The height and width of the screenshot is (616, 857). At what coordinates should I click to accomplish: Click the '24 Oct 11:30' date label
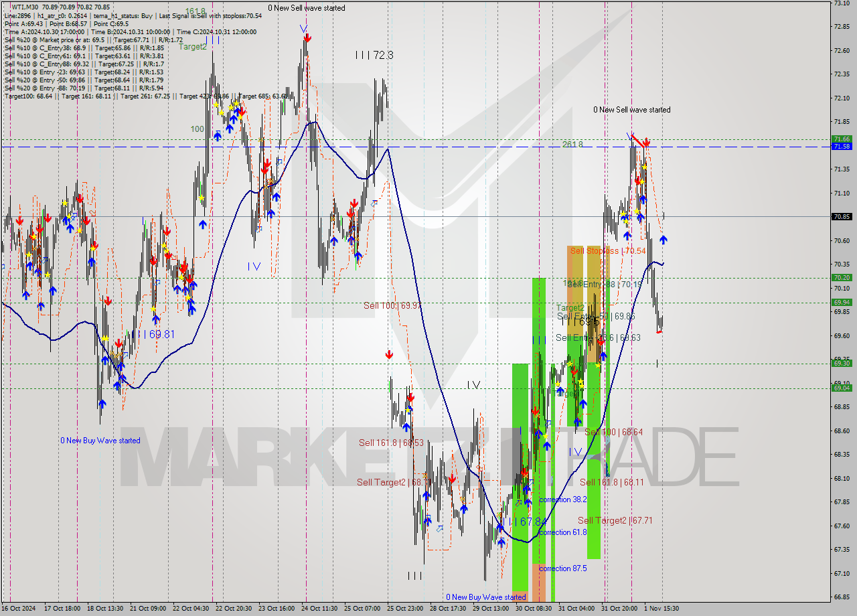click(x=320, y=609)
